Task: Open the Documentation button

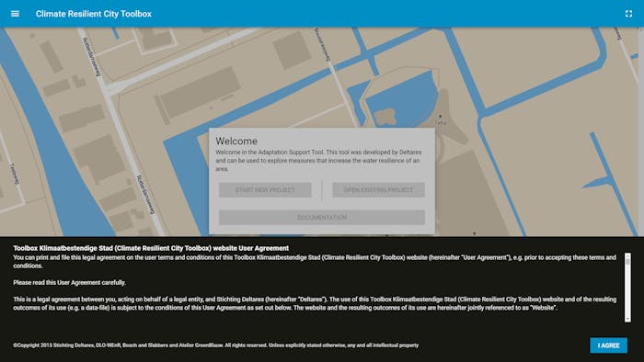Action: pyautogui.click(x=322, y=217)
